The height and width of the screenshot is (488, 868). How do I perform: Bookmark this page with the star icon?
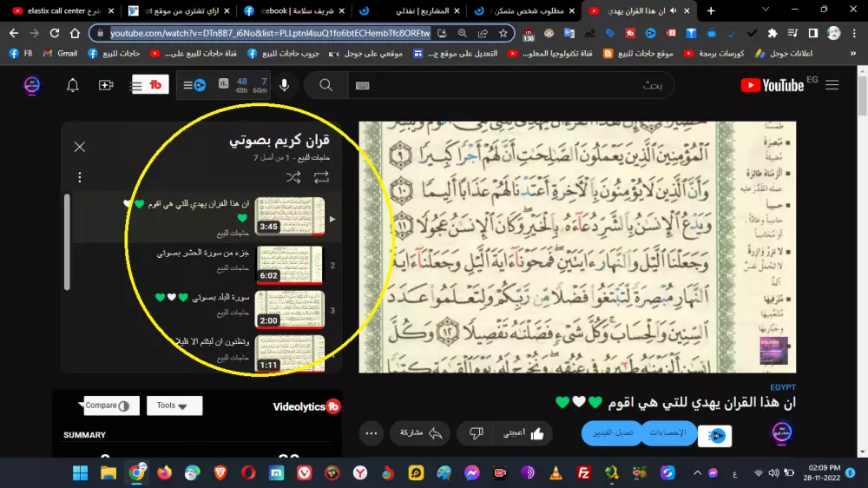pyautogui.click(x=503, y=33)
